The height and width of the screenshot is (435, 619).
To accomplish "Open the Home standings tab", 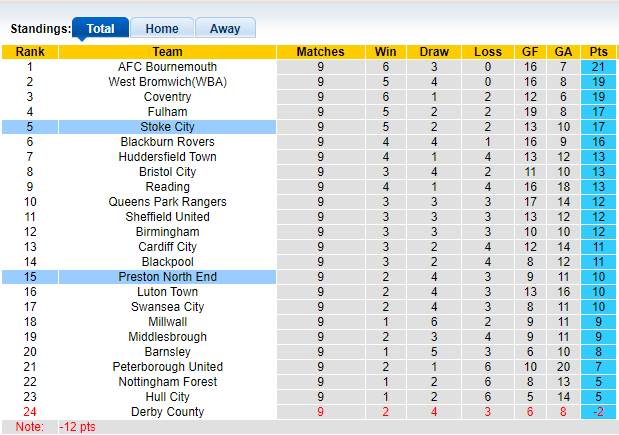I will (162, 29).
